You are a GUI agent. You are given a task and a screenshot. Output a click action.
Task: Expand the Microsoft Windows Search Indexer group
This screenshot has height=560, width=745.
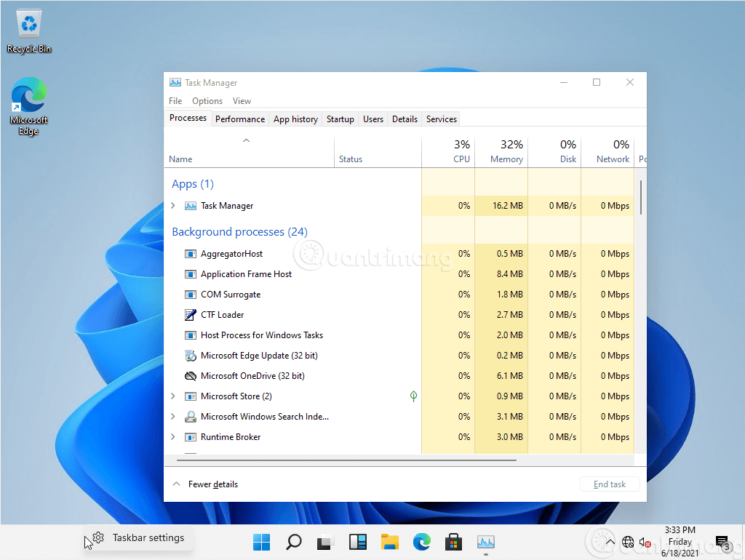(x=173, y=416)
